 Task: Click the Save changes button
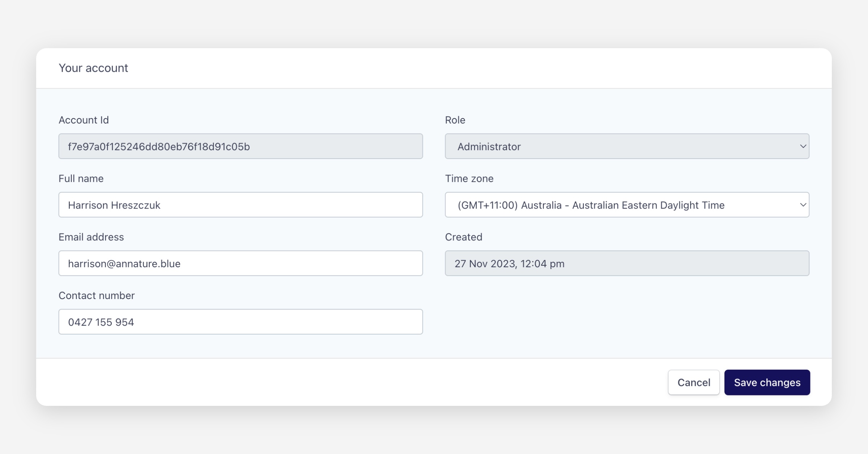(767, 382)
